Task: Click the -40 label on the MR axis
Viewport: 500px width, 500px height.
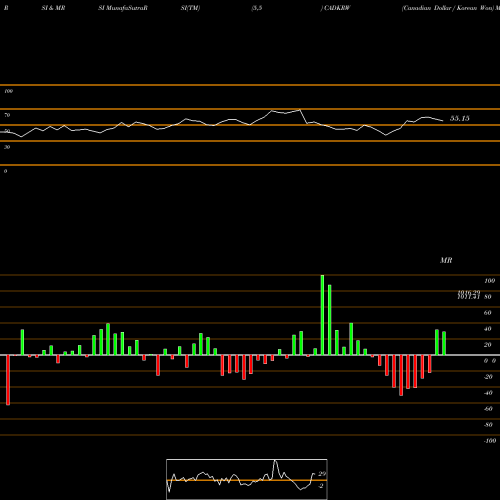Action: [488, 393]
